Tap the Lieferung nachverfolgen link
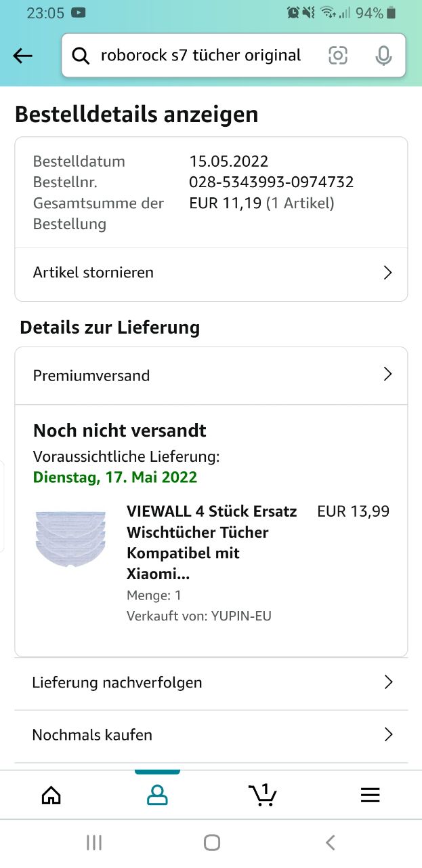The height and width of the screenshot is (868, 422). 117,682
